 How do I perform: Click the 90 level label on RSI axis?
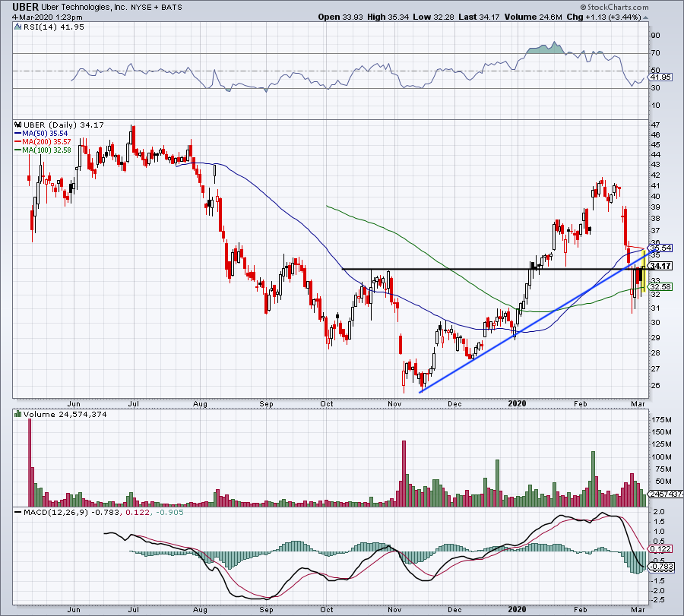click(x=656, y=35)
